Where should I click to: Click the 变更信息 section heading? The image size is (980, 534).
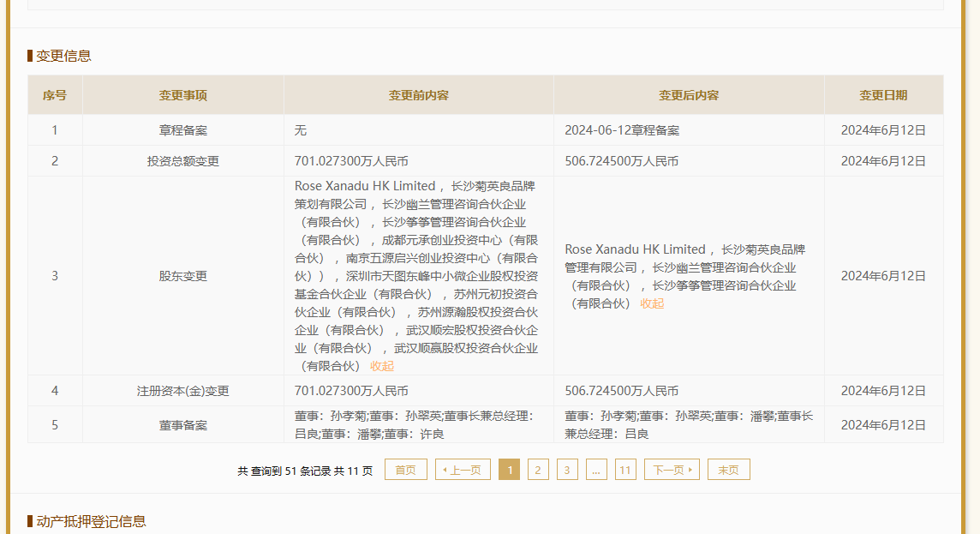[x=63, y=56]
